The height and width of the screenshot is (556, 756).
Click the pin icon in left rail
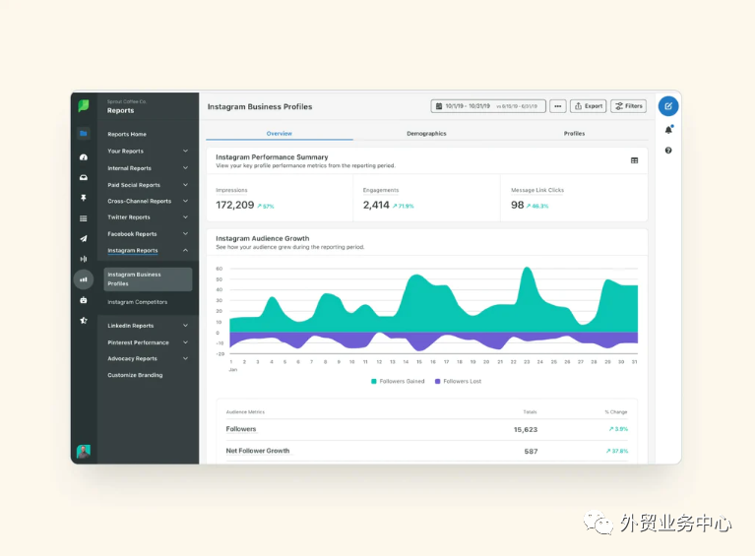click(x=84, y=198)
